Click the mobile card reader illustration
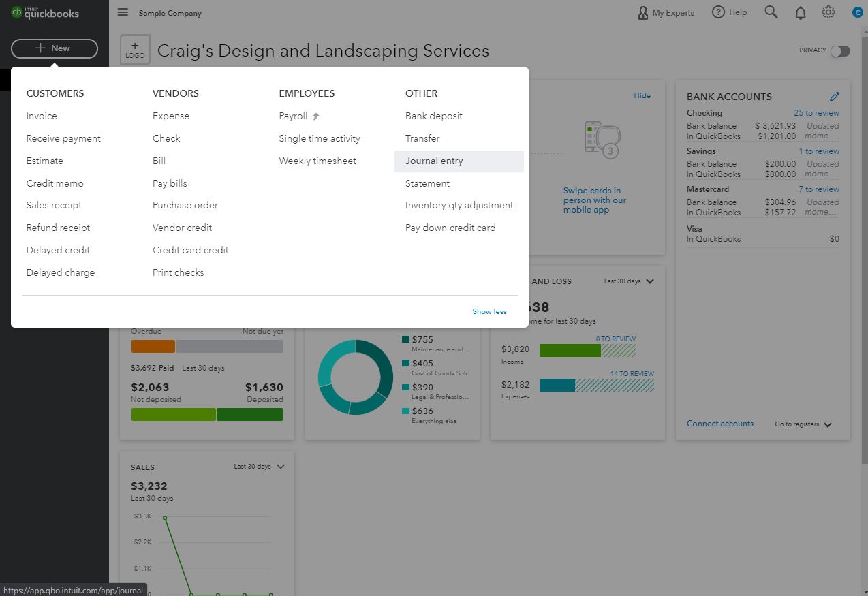The height and width of the screenshot is (596, 868). 602,140
